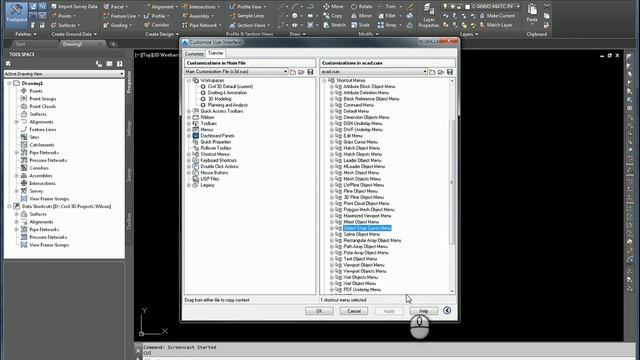The width and height of the screenshot is (640, 360).
Task: Expand Keyboard Shortcuts node
Action: point(189,160)
